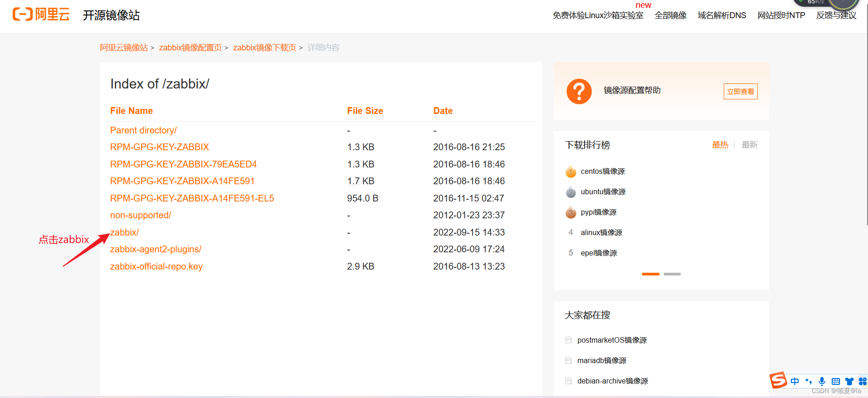Click the 2.9 KB file size
This screenshot has width=868, height=398.
(x=361, y=266)
